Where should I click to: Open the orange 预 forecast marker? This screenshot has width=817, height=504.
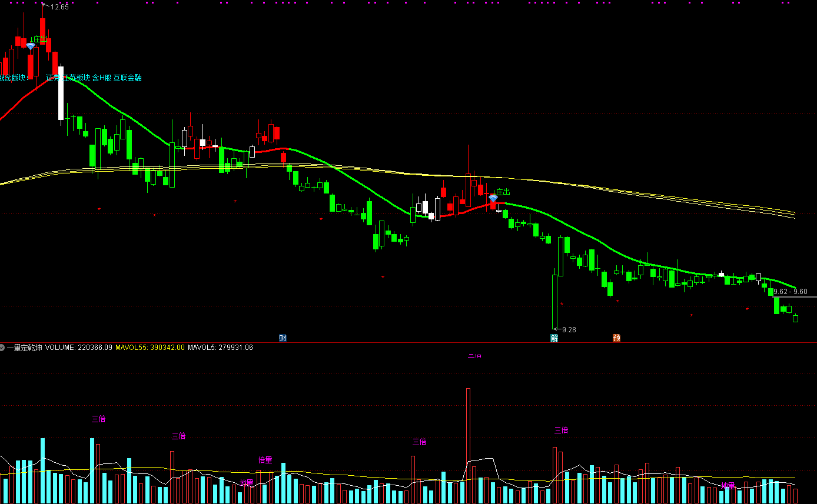[x=616, y=338]
